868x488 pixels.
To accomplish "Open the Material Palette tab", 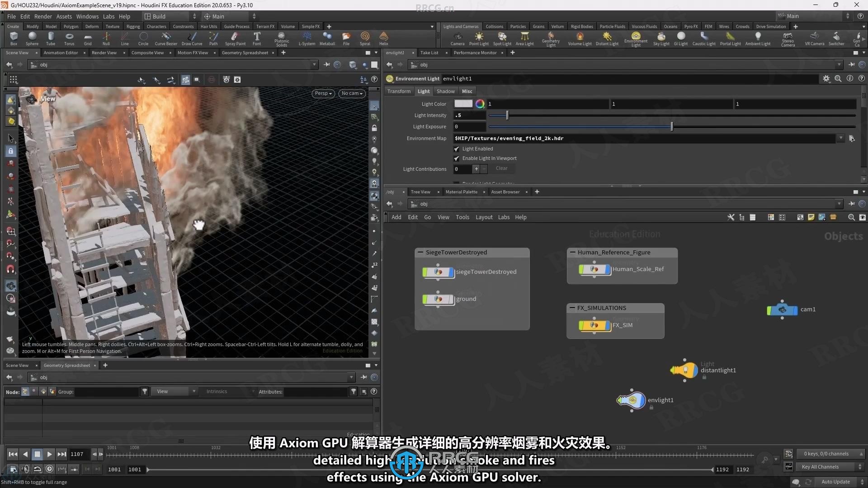I will click(x=461, y=192).
